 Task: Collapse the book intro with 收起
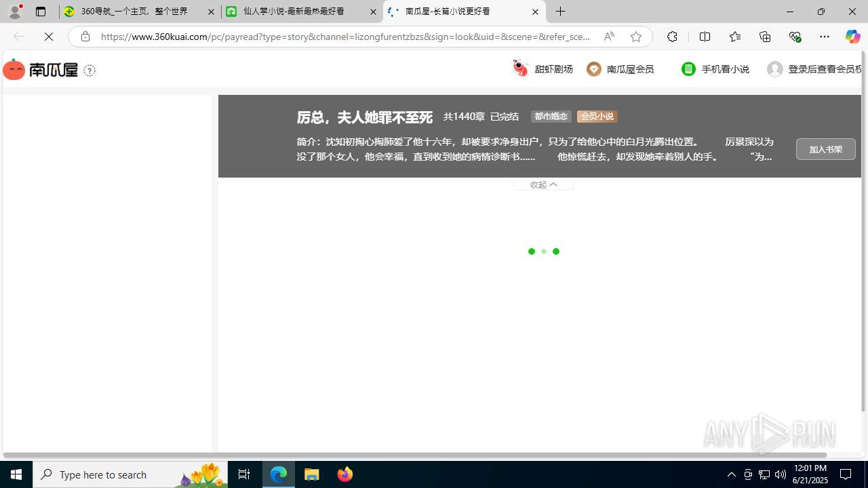pyautogui.click(x=543, y=184)
